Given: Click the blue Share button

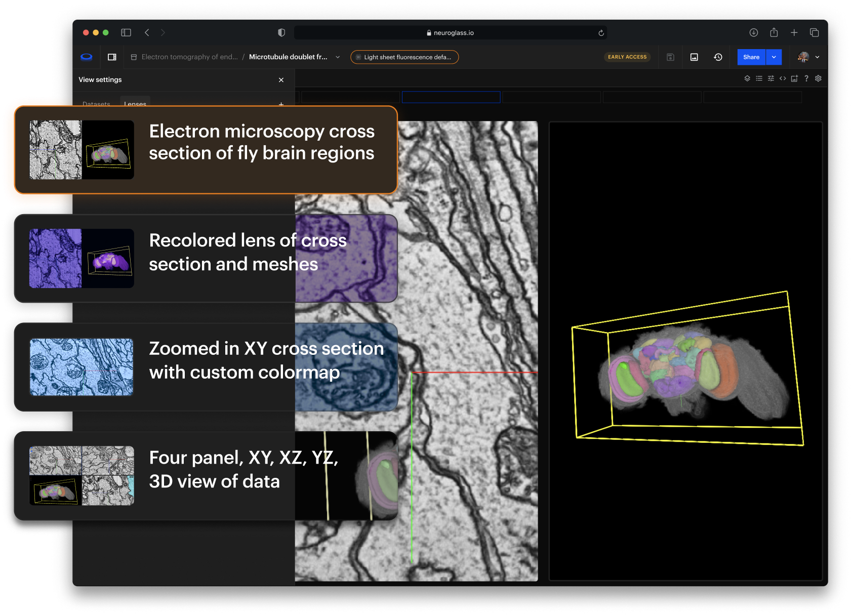Looking at the screenshot, I should pos(751,57).
